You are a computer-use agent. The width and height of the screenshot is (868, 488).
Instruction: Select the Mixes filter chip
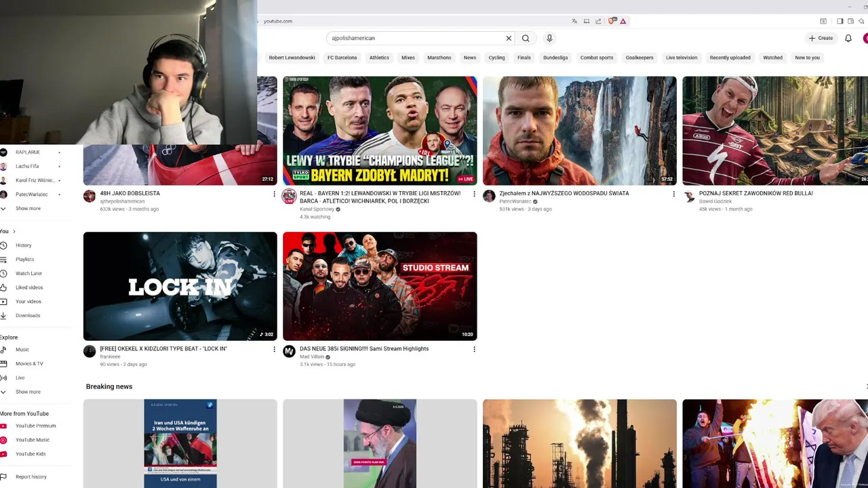(x=408, y=58)
